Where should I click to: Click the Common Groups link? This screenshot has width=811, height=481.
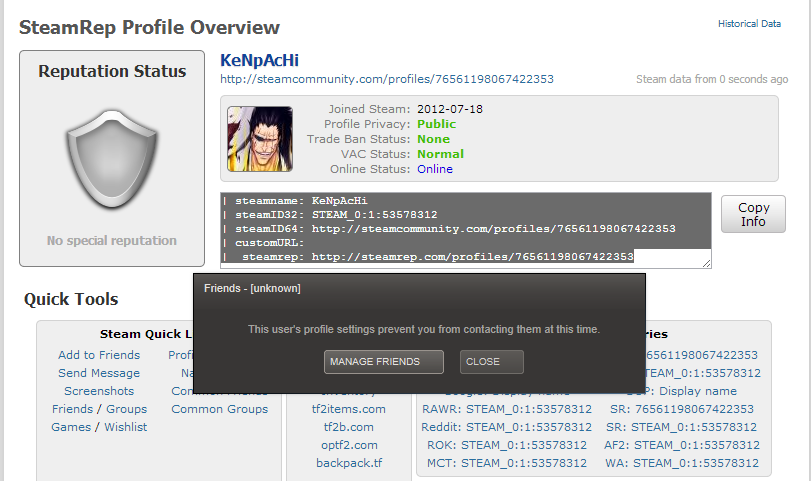[x=219, y=409]
